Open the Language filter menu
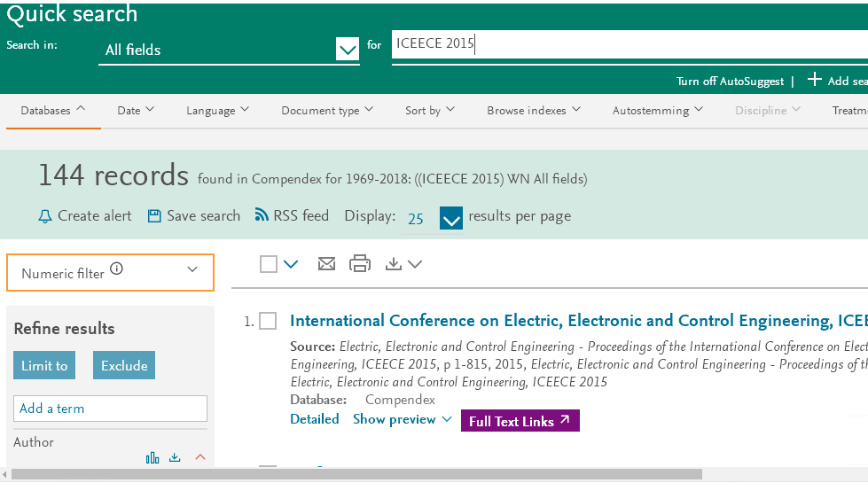 click(x=217, y=110)
